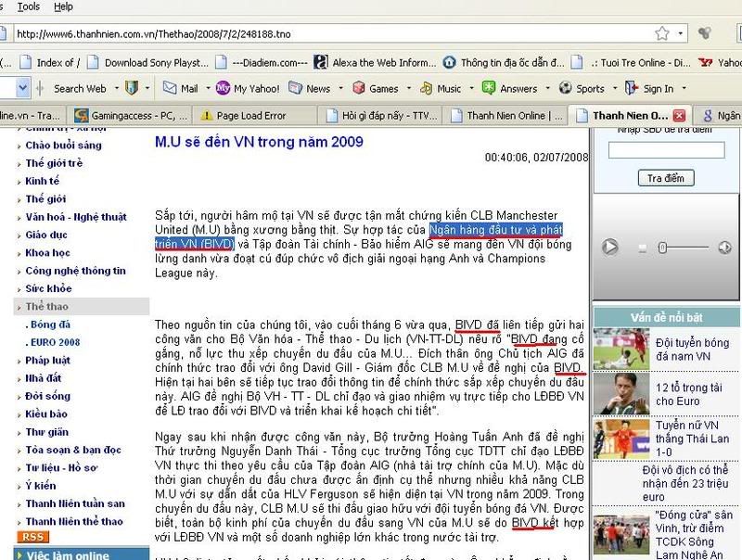Expand the News button dropdown arrow
The image size is (742, 560).
point(340,88)
